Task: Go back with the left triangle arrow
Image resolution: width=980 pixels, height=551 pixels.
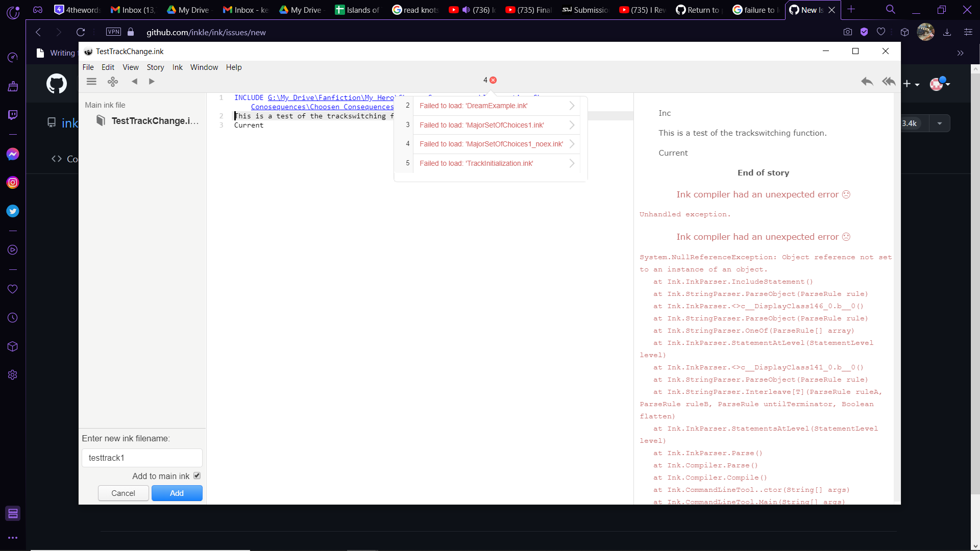Action: coord(135,81)
